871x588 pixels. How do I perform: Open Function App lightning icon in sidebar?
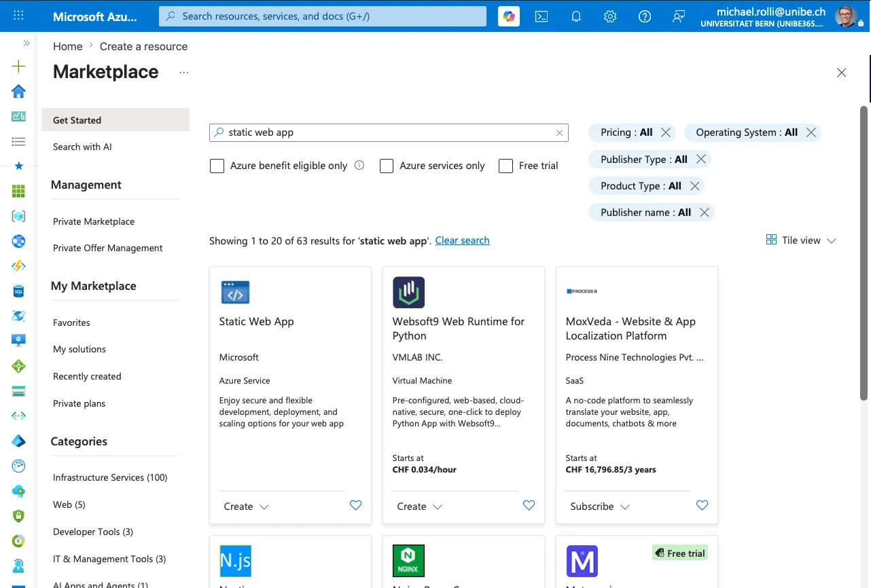pos(18,266)
